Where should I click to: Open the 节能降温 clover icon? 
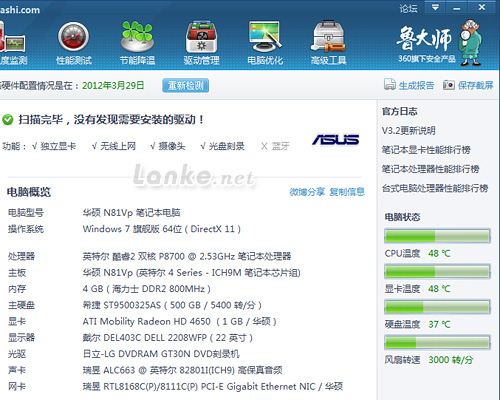click(x=137, y=37)
